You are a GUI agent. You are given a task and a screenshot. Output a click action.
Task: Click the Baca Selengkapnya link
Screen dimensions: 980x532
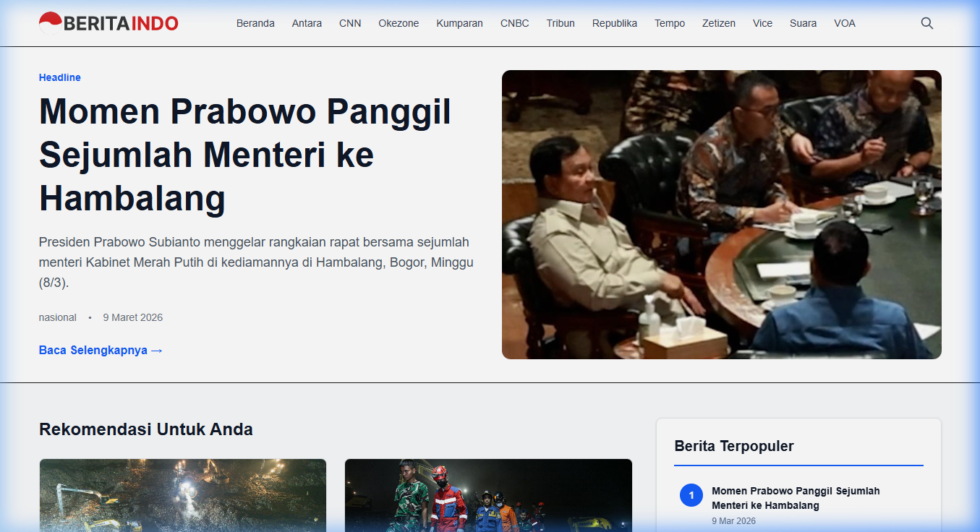pyautogui.click(x=101, y=351)
